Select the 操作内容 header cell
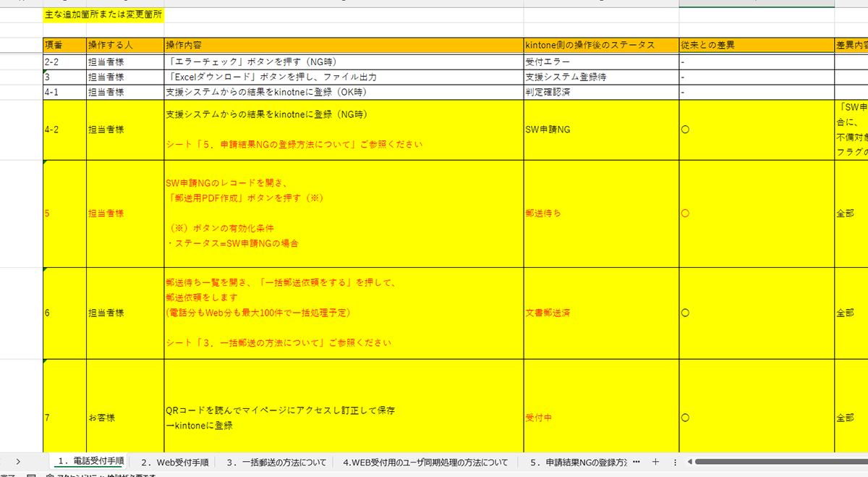The width and height of the screenshot is (868, 477). [343, 45]
